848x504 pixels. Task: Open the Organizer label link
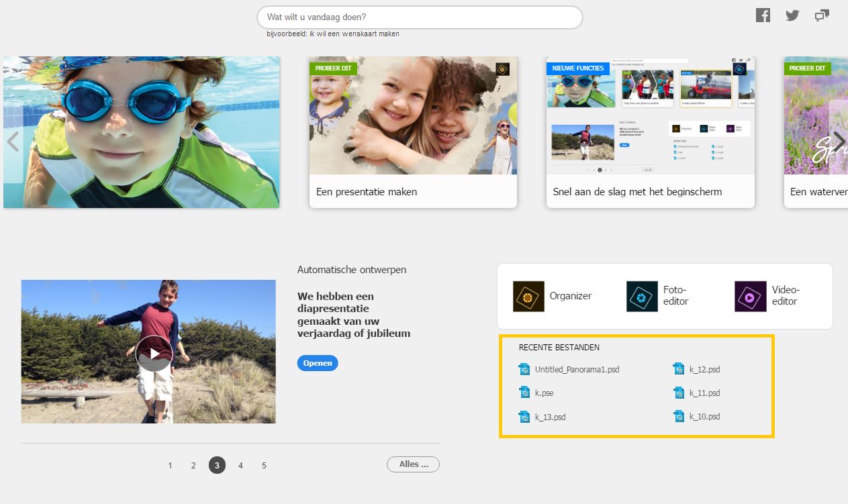pyautogui.click(x=571, y=296)
